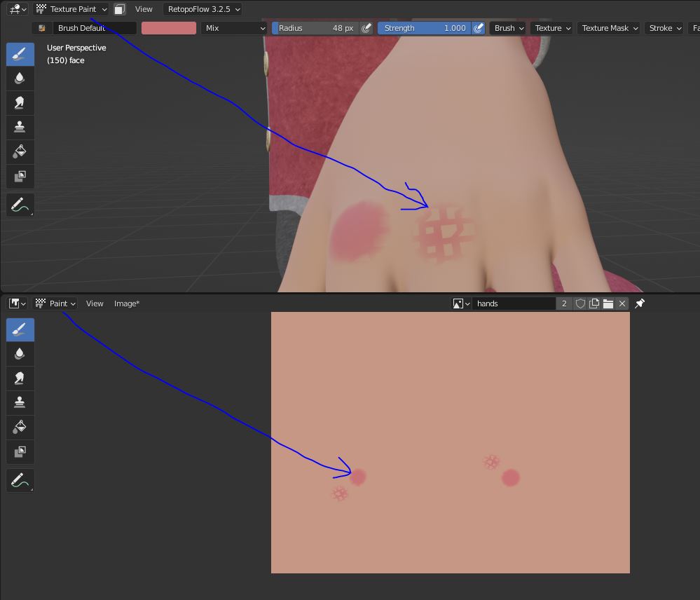
Task: Unlink the hands image with X
Action: (x=622, y=304)
